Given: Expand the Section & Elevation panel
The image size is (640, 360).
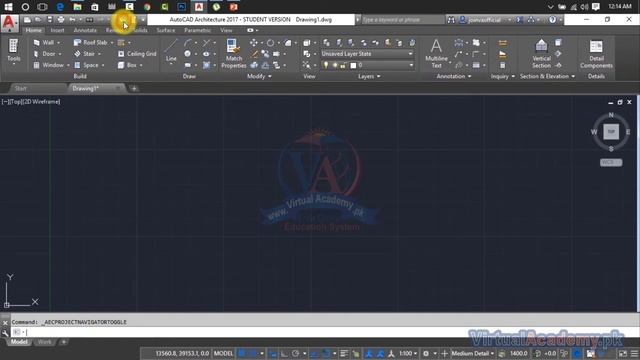Looking at the screenshot, I should click(547, 76).
